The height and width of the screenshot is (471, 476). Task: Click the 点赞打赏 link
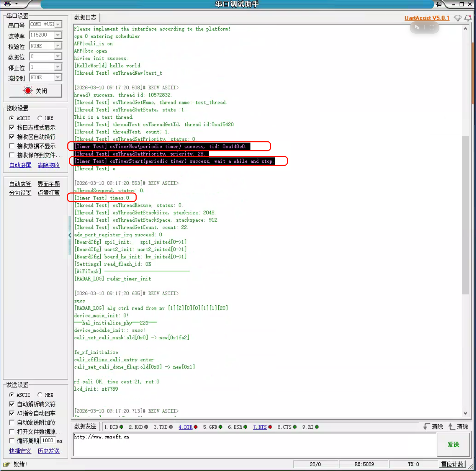click(x=49, y=193)
